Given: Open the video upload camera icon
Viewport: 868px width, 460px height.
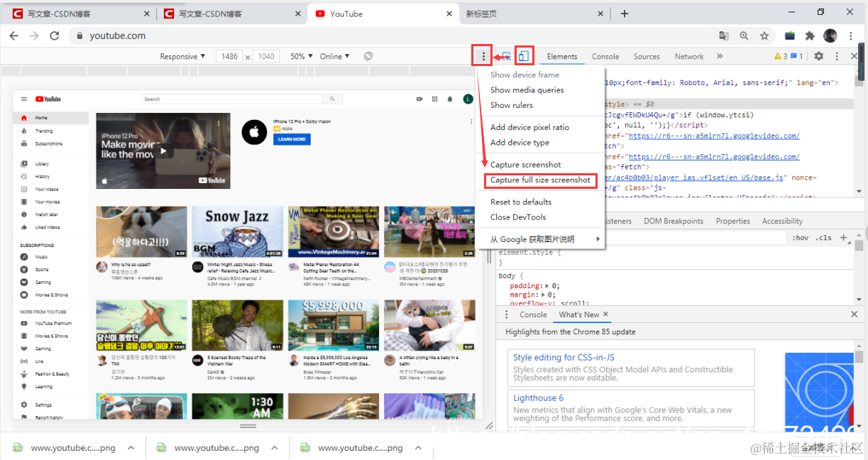Looking at the screenshot, I should pyautogui.click(x=419, y=99).
